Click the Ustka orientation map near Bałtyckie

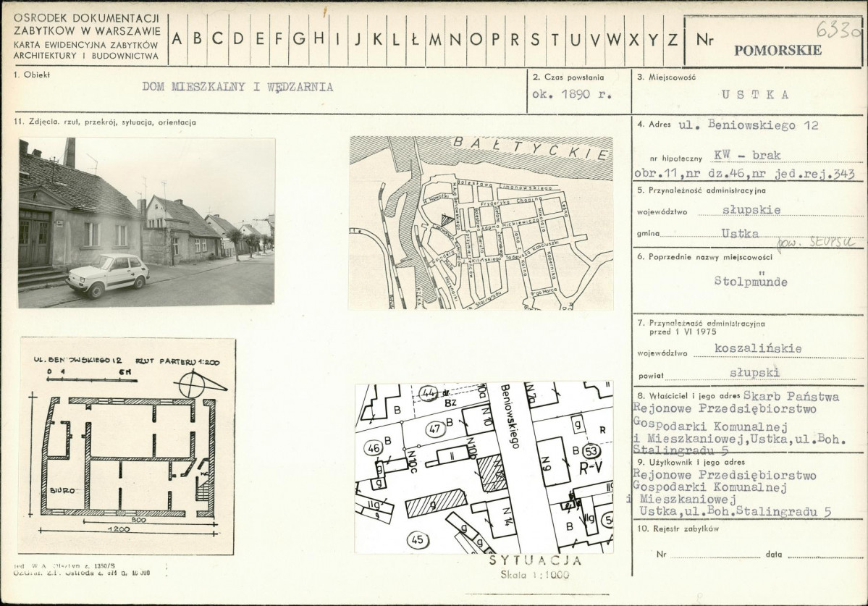pos(481,223)
